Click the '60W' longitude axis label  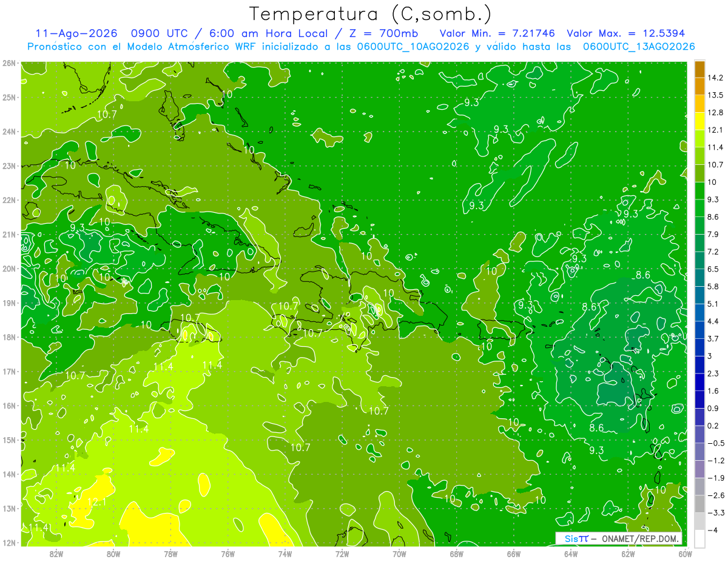pos(684,554)
